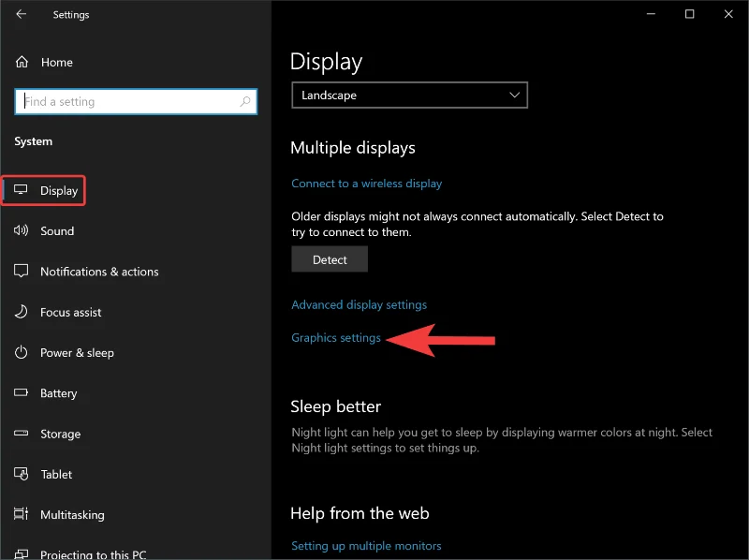
Task: Click the System section label
Action: coord(34,141)
